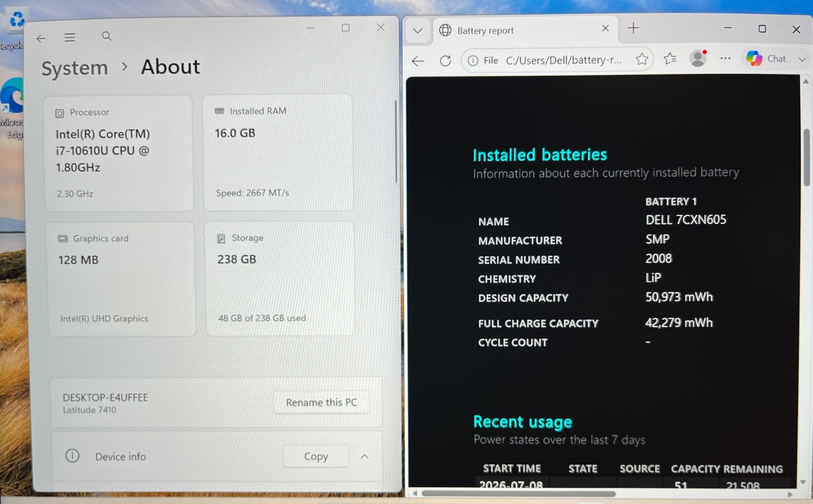
Task: Click Rename this PC button
Action: coord(321,402)
